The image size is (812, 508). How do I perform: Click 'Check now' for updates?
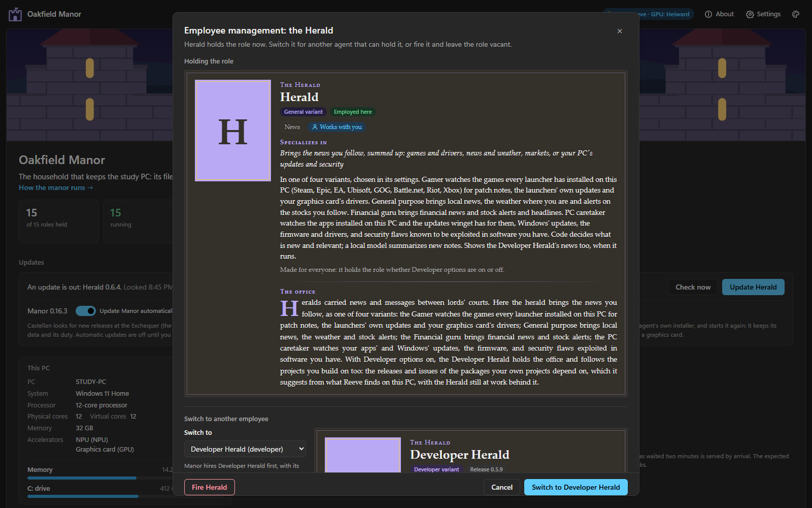[693, 287]
